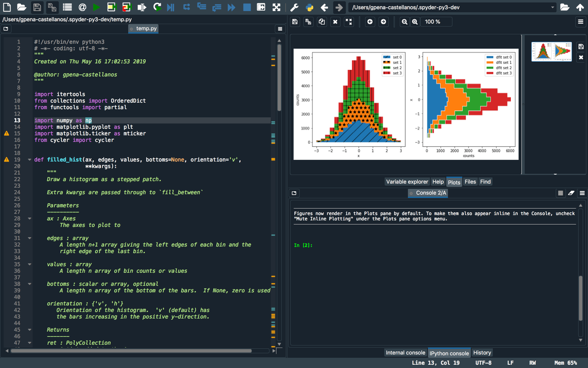The width and height of the screenshot is (588, 368).
Task: Run the file with the green play button
Action: (96, 7)
